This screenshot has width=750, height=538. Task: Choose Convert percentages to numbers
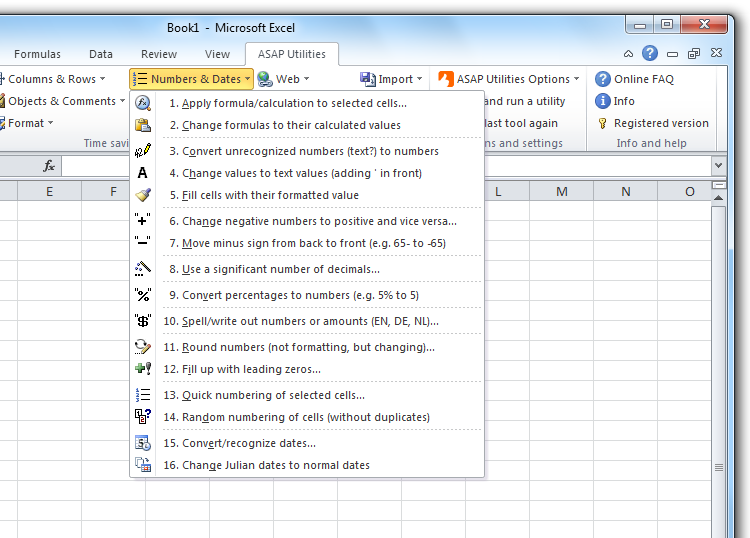point(307,295)
